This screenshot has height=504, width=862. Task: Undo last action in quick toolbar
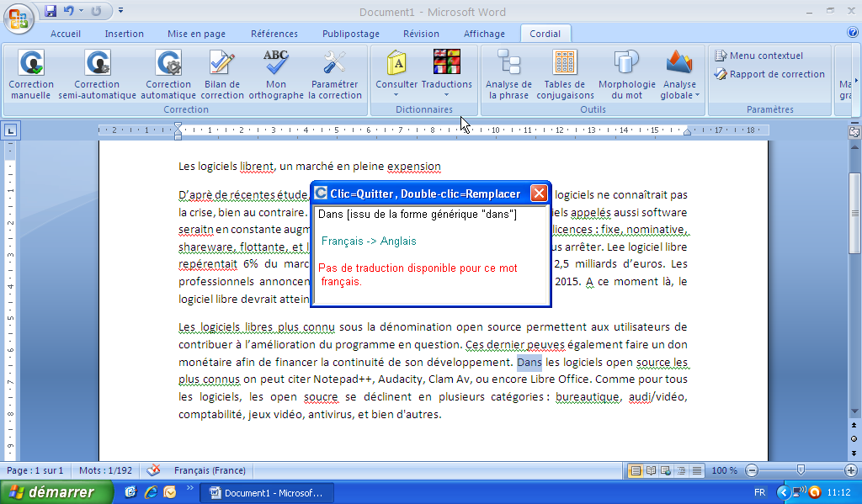click(69, 10)
